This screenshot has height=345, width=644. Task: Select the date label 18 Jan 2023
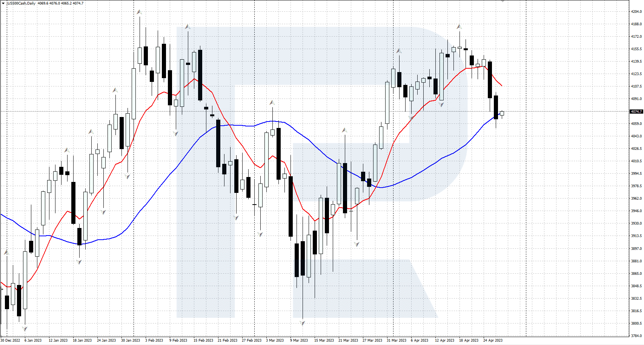[82, 340]
